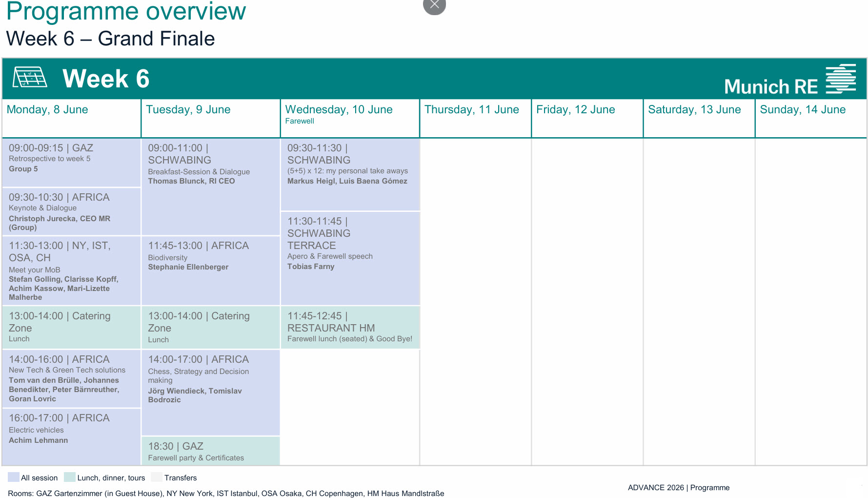Click the 'Farewell lunch (seated) & Good Bye!' block
This screenshot has height=498, width=868.
(349, 327)
